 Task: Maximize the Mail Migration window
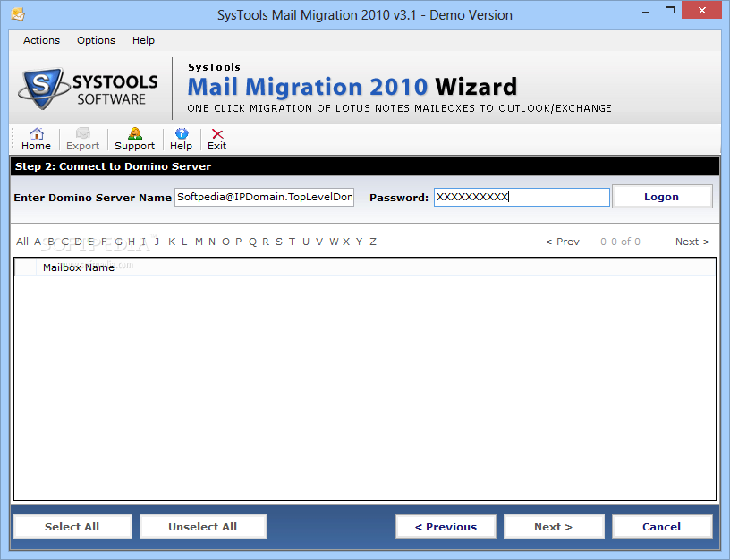(x=669, y=10)
